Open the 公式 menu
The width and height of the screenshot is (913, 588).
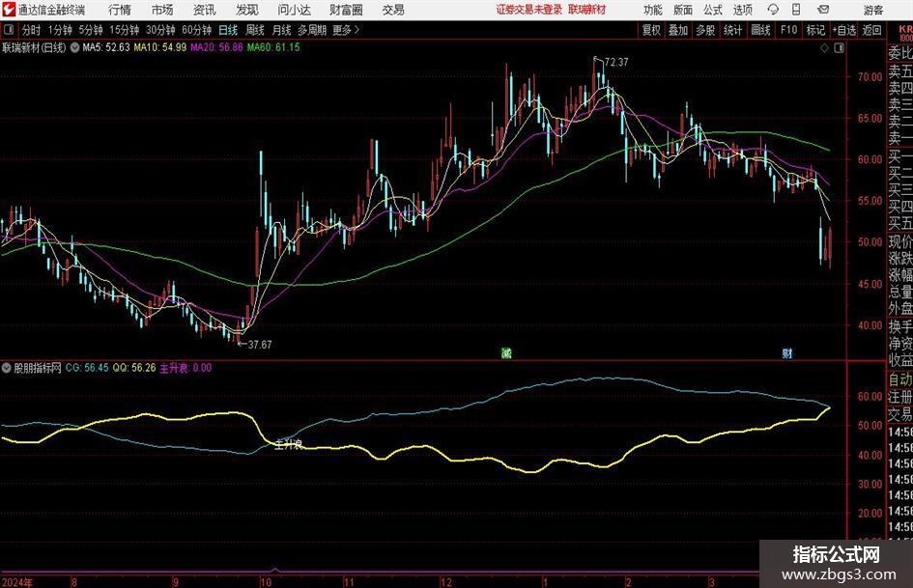pos(713,10)
